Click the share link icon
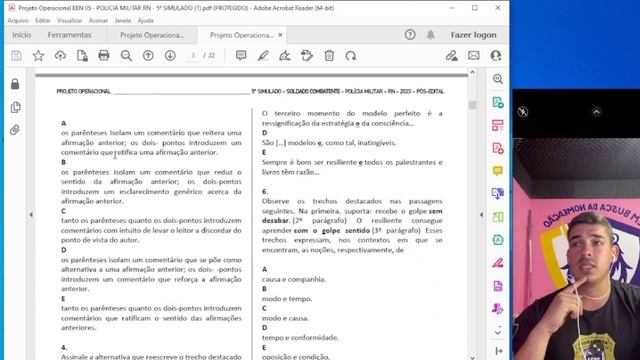 pyautogui.click(x=451, y=56)
